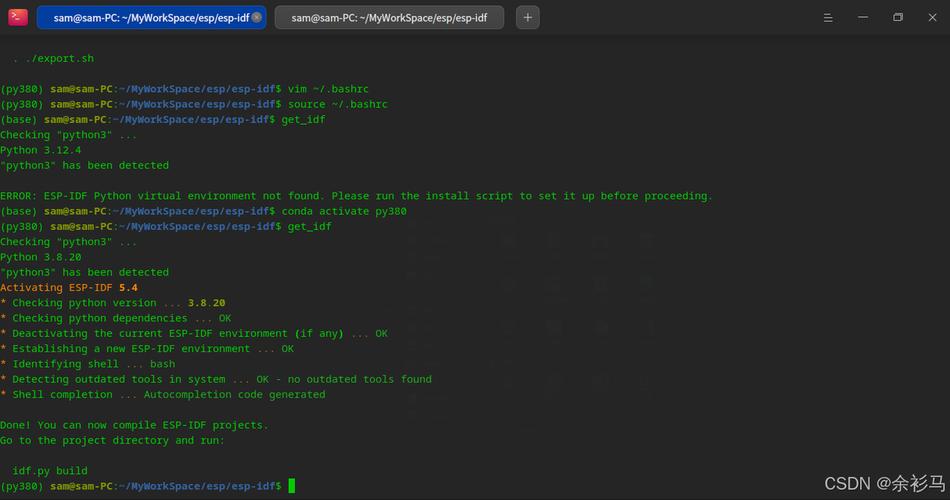The image size is (950, 500).
Task: Click 'Identifying shell ... bash' line
Action: coord(88,364)
